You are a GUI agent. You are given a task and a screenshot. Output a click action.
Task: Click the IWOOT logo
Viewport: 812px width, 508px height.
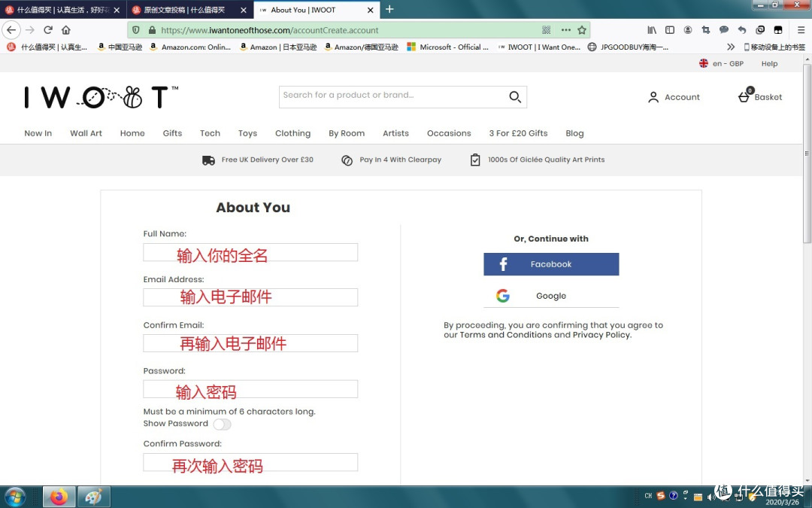pyautogui.click(x=101, y=97)
